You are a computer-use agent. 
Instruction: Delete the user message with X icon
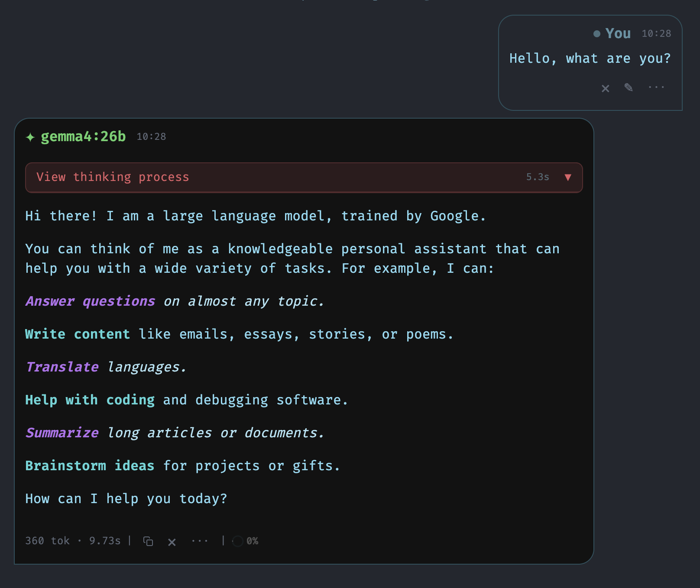(x=606, y=88)
